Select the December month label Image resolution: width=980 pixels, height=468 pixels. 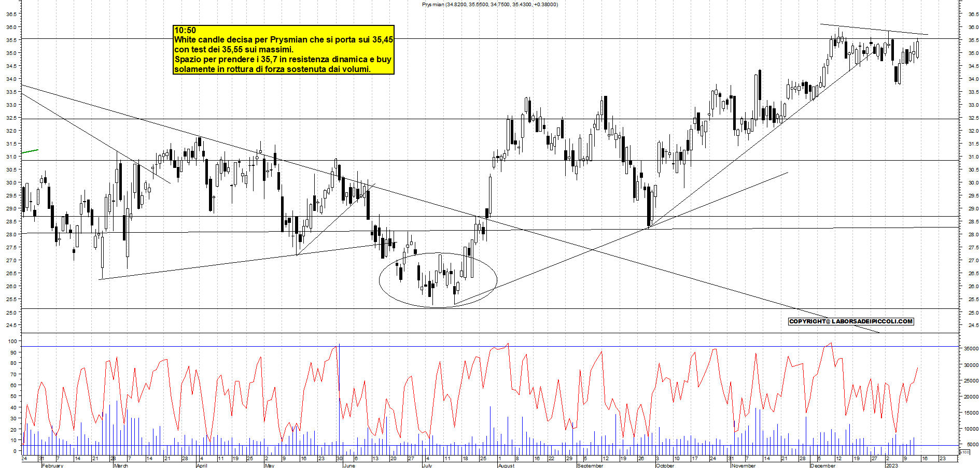coord(823,465)
